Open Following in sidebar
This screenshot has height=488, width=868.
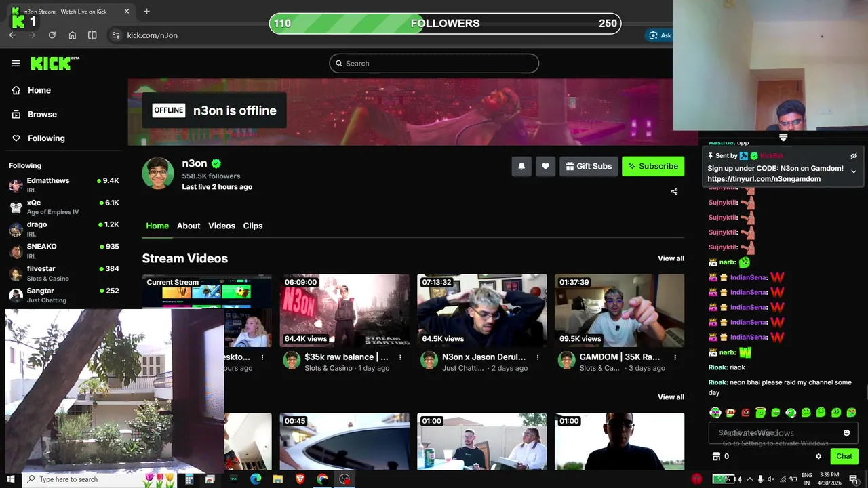pyautogui.click(x=39, y=138)
